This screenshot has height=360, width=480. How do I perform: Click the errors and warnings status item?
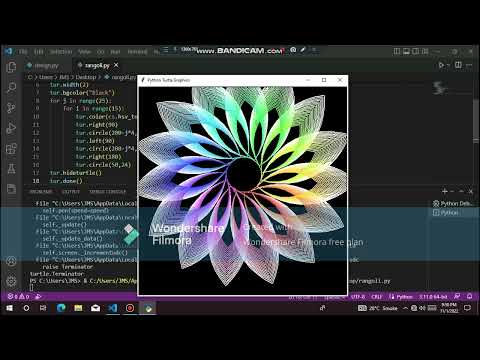pos(19,296)
